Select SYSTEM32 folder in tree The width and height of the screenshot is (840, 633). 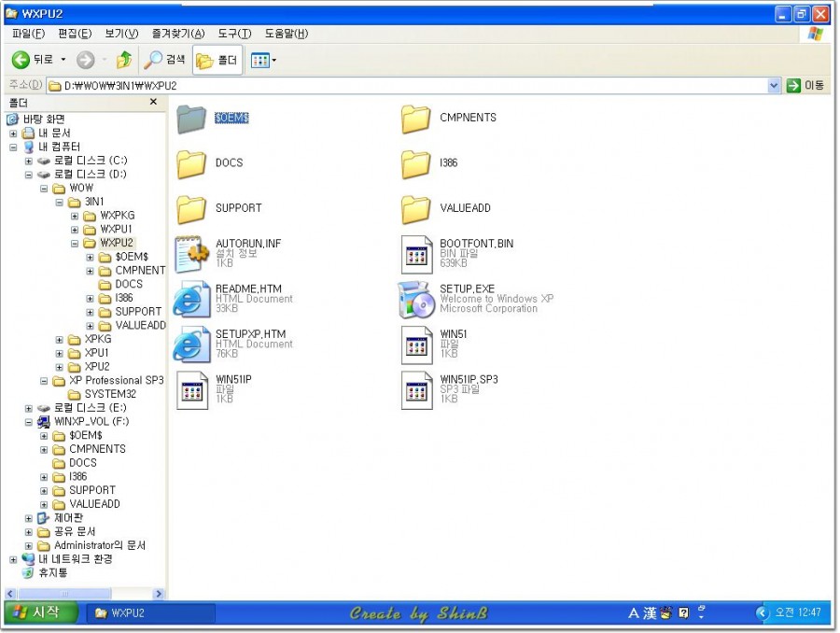[x=110, y=395]
